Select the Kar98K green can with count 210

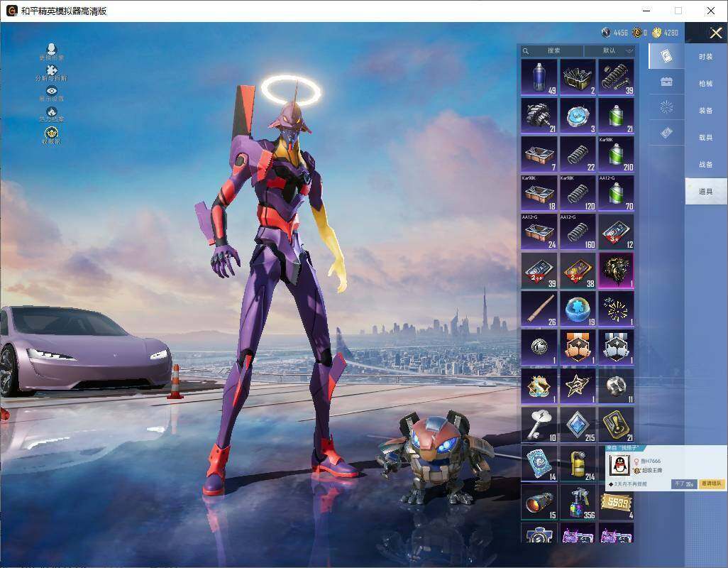click(616, 154)
